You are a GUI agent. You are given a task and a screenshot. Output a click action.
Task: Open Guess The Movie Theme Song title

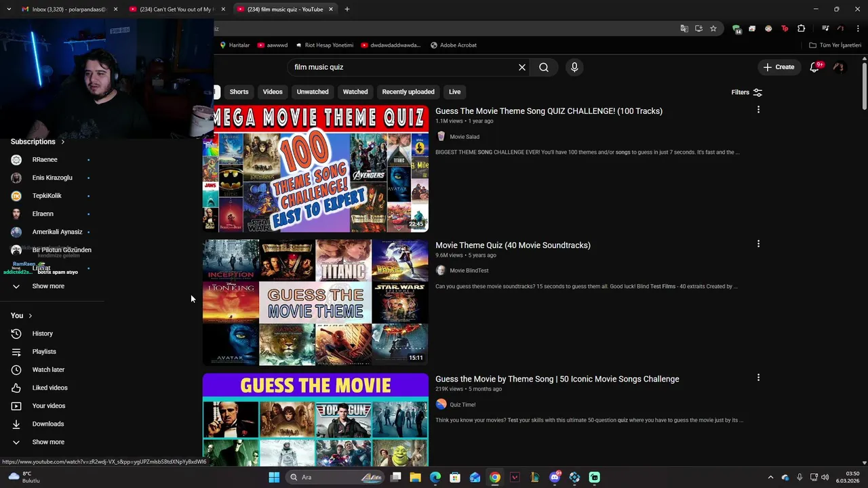pos(549,111)
